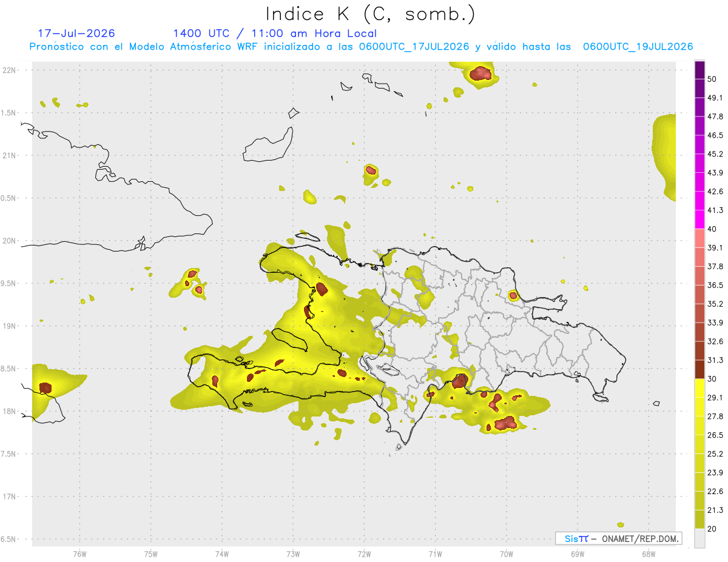Click '1400 UTC / 11:00 am Hora Local'
Image resolution: width=728 pixels, height=562 pixels.
pos(275,33)
